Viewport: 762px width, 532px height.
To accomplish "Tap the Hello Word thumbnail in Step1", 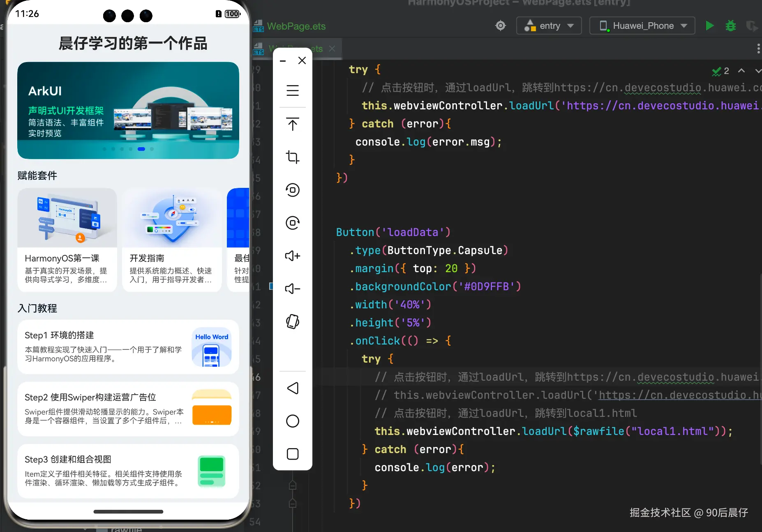I will click(x=212, y=347).
